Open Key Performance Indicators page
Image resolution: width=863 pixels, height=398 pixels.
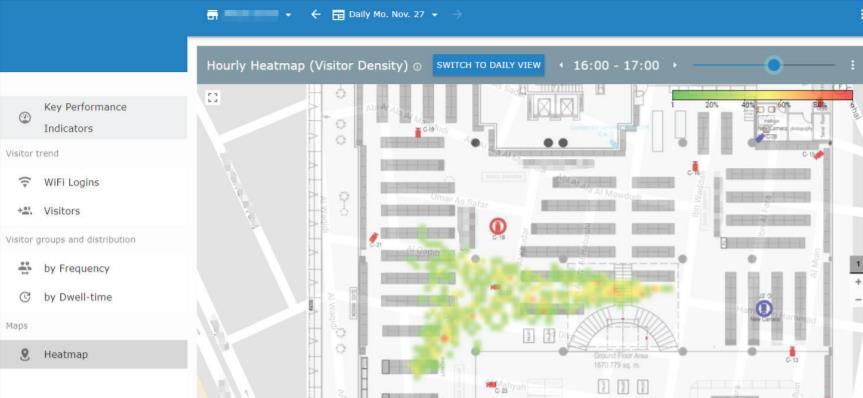click(x=94, y=117)
